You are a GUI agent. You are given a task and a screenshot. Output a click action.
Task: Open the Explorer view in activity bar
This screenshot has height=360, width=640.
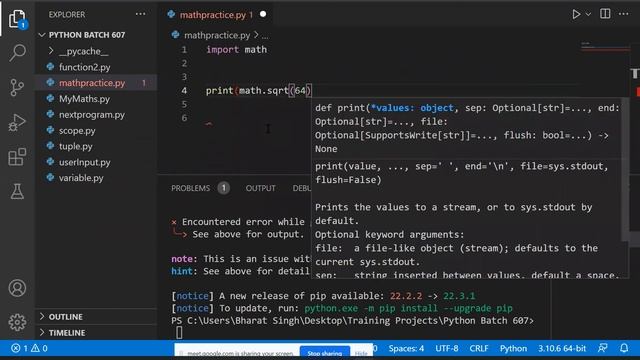pyautogui.click(x=17, y=19)
